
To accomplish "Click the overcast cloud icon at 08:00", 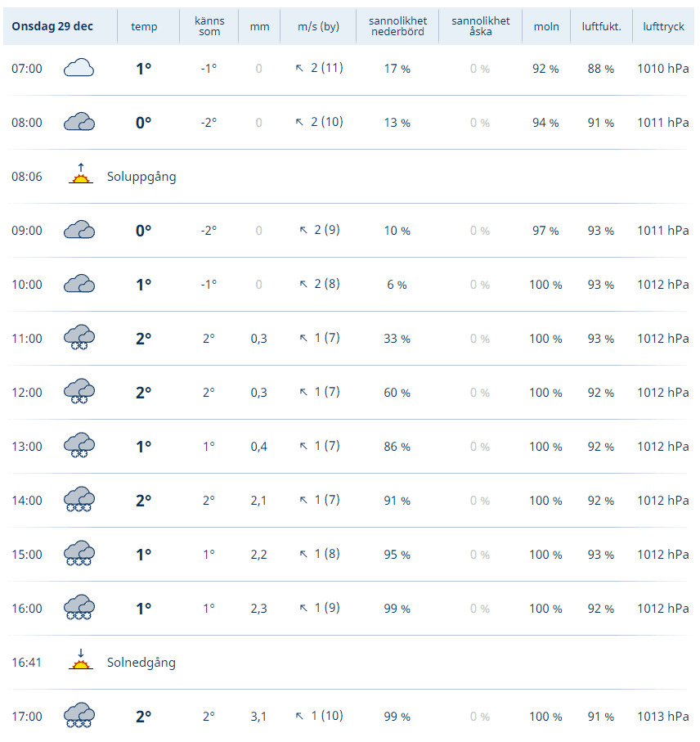I will (79, 122).
